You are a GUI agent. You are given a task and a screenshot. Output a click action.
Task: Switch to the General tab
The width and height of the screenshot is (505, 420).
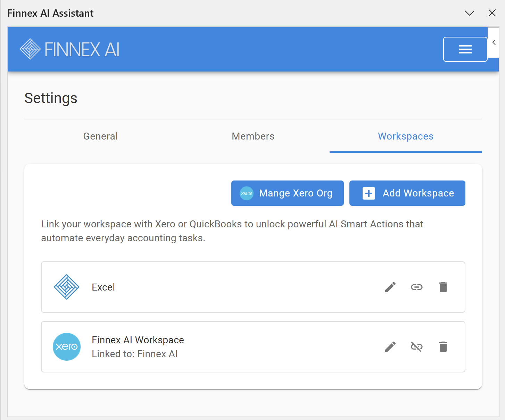(x=101, y=136)
